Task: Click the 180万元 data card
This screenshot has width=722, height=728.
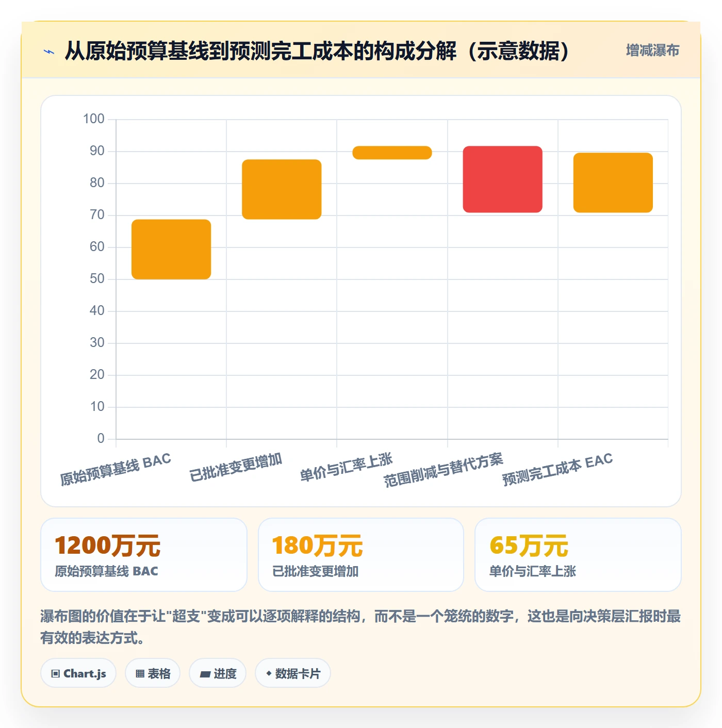Action: pyautogui.click(x=361, y=555)
